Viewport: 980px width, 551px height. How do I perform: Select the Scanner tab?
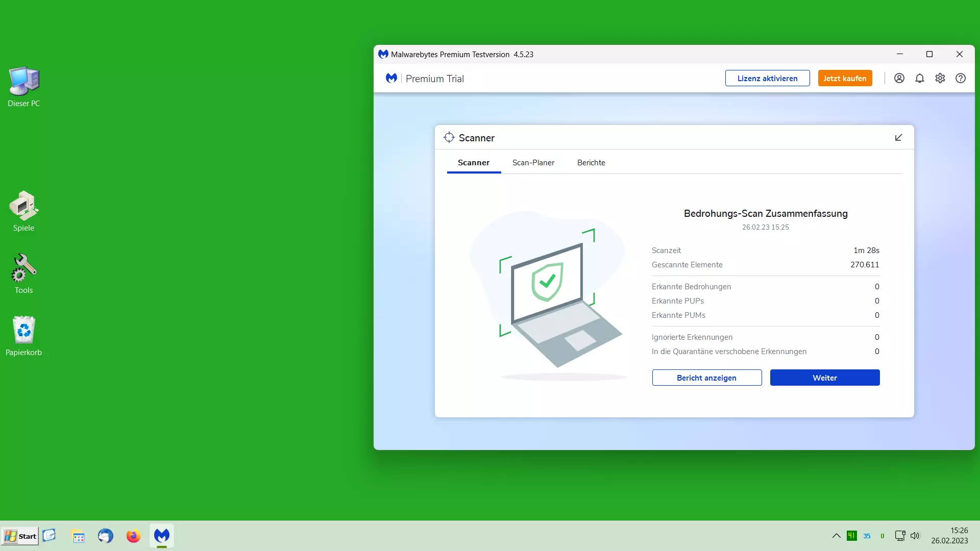[474, 163]
